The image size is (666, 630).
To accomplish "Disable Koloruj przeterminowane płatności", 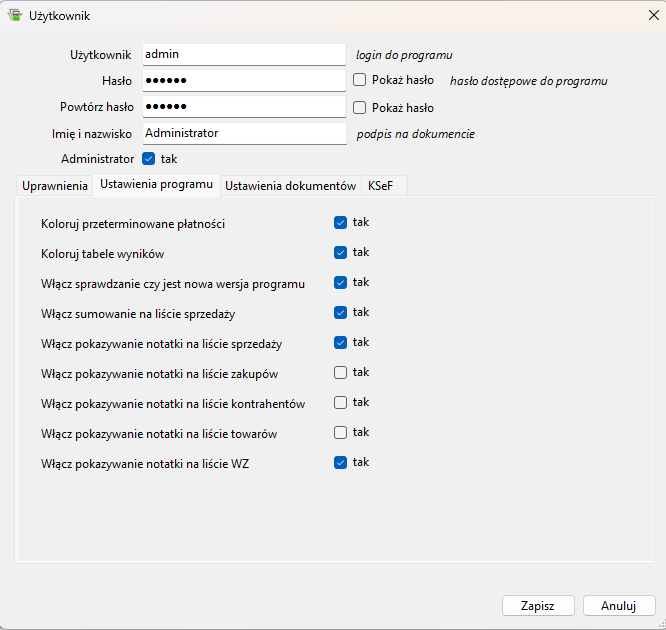I will (341, 223).
